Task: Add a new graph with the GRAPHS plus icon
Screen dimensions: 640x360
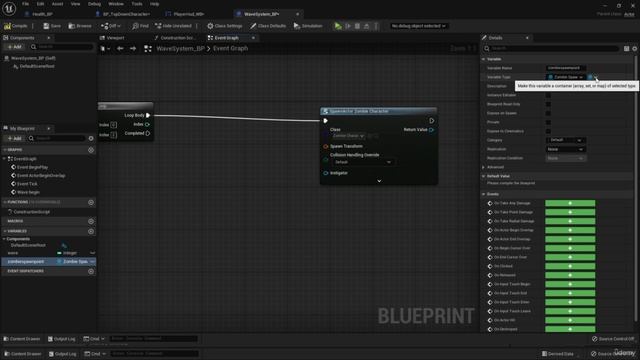Action: [91, 150]
